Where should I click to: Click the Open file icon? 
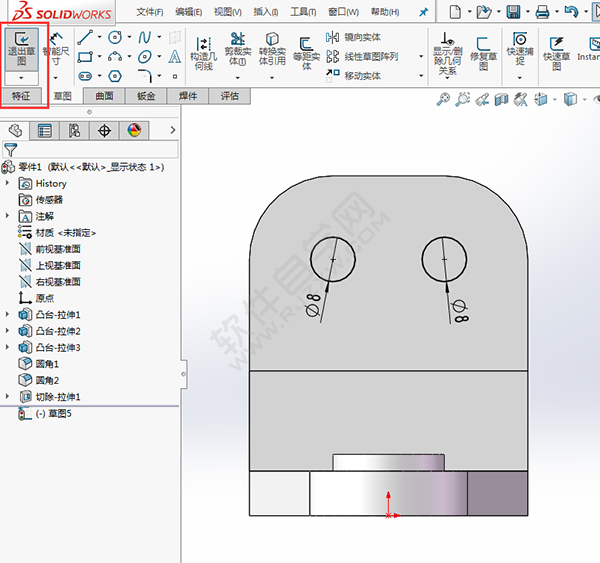pyautogui.click(x=484, y=12)
